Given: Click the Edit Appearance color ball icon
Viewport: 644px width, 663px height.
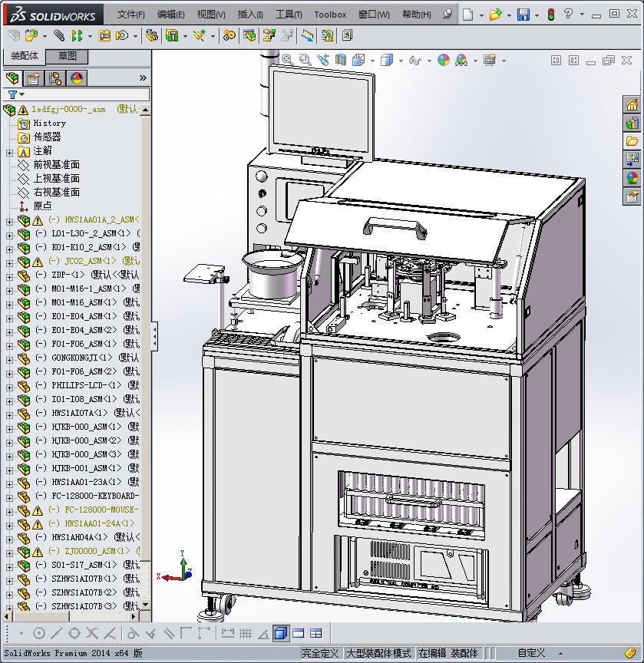Looking at the screenshot, I should (443, 60).
